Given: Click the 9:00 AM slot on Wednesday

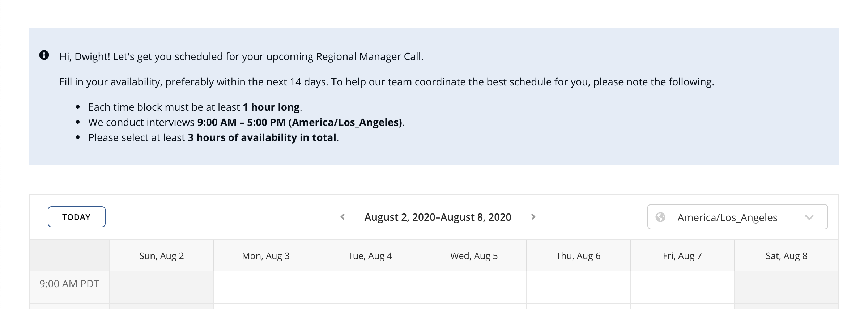Looking at the screenshot, I should (x=474, y=287).
